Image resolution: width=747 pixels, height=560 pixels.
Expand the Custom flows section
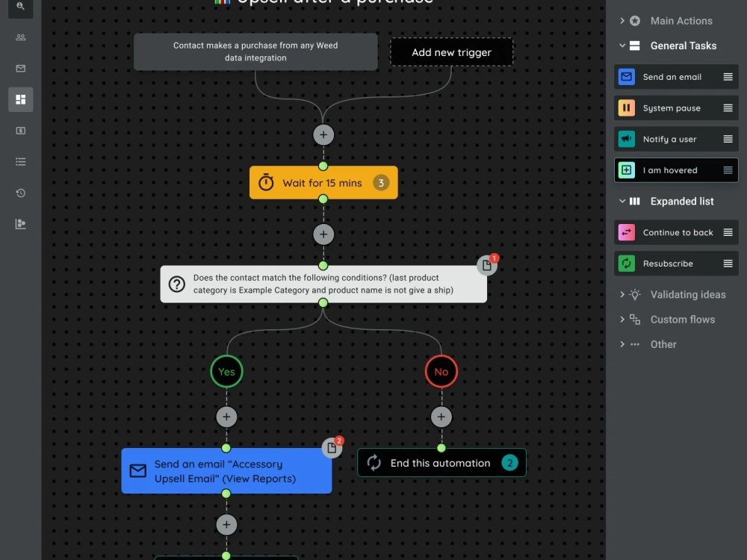click(x=622, y=320)
